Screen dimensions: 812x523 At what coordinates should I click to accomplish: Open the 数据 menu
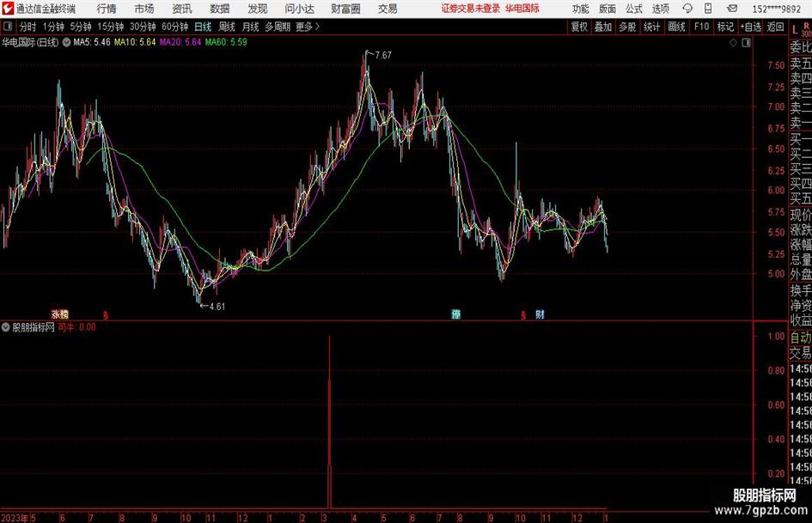click(x=220, y=9)
